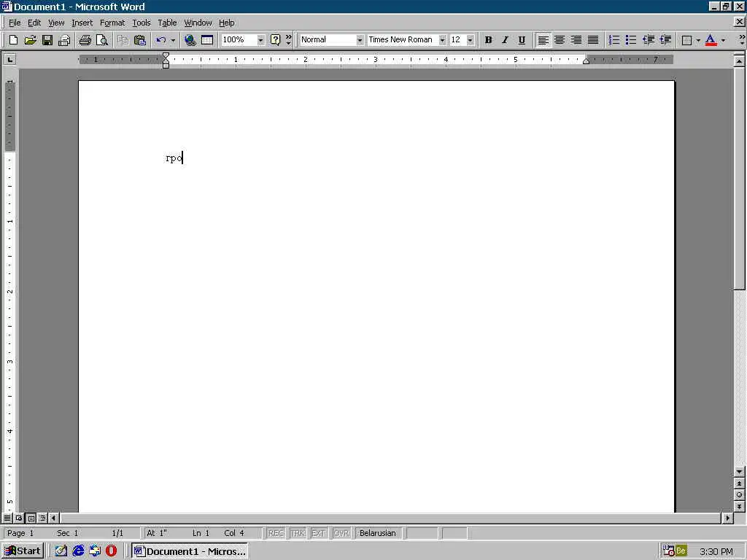Print the document using printer icon
This screenshot has height=560, width=747.
coord(85,40)
